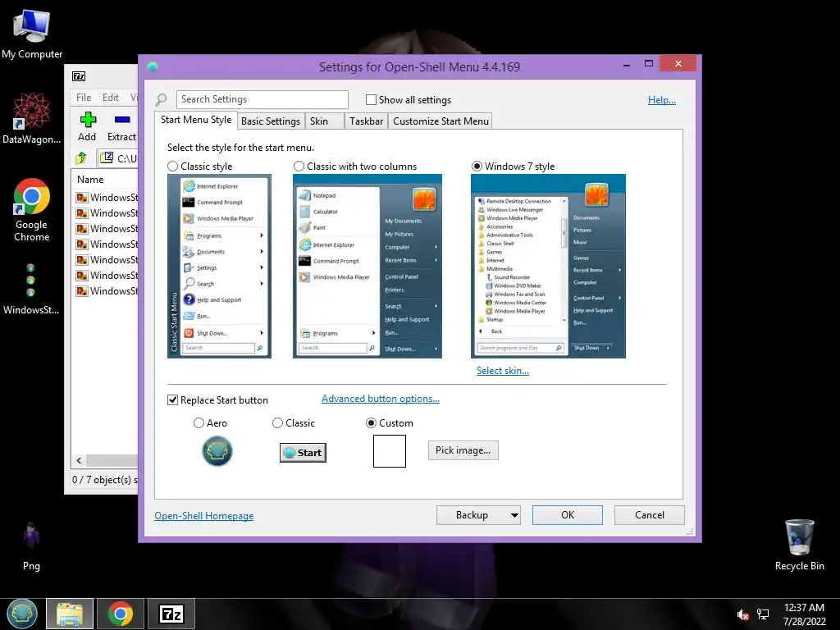Click the Backup button

click(x=472, y=515)
